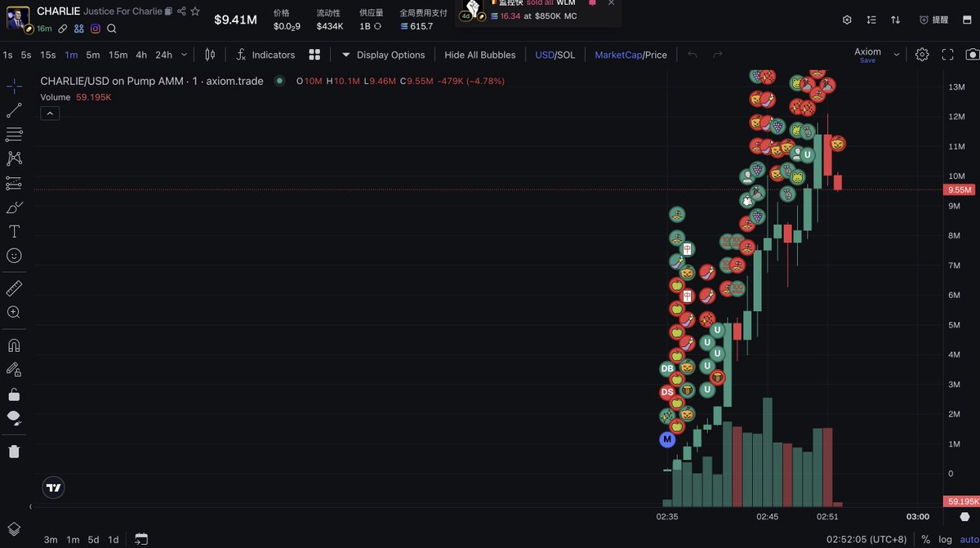Viewport: 980px width, 548px height.
Task: Undo the last chart action
Action: click(693, 55)
